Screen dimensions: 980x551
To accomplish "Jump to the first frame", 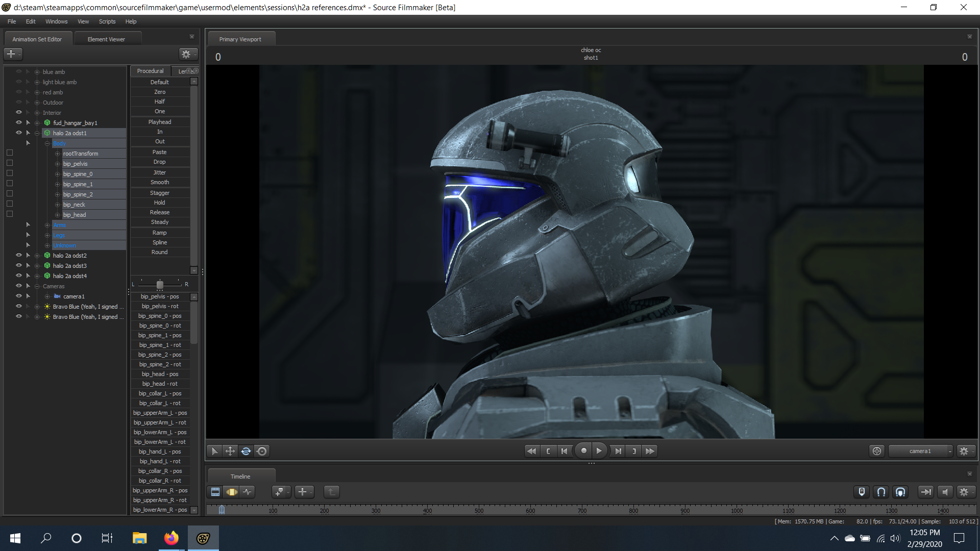I will tap(531, 451).
